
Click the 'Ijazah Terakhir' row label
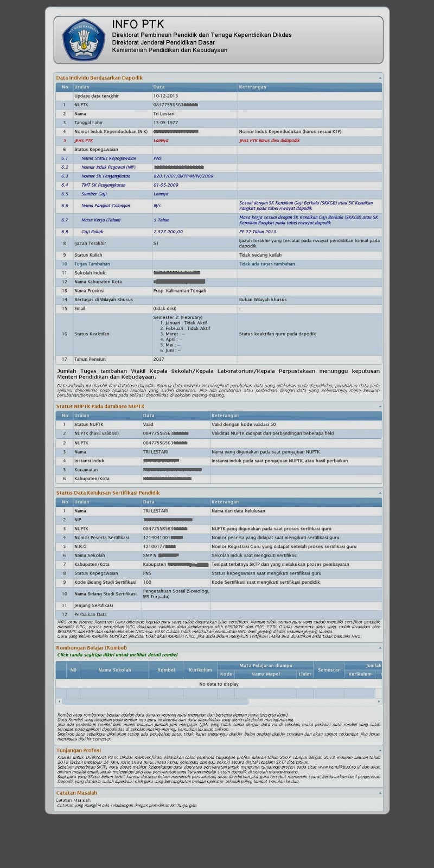(90, 244)
